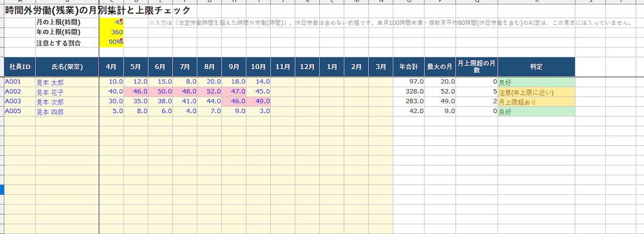Click A003's 月上限超の月数 value 2
644x234 pixels.
[x=477, y=101]
